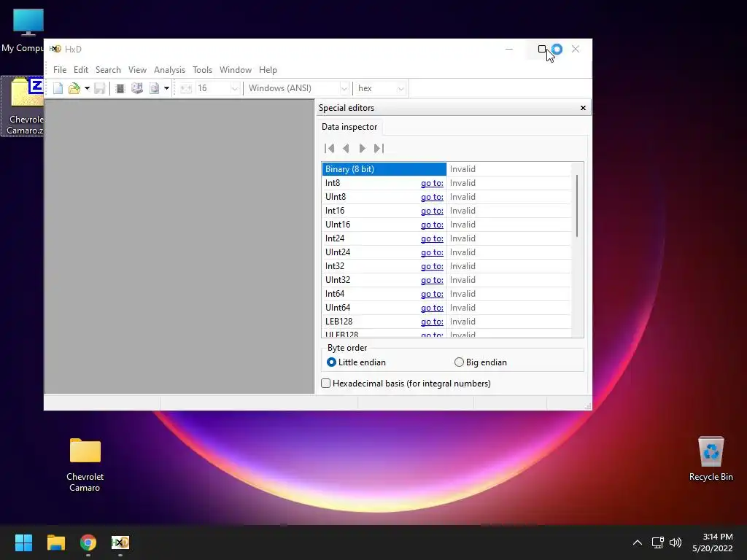The width and height of the screenshot is (747, 560).
Task: Open the Windows Start menu
Action: tap(23, 542)
